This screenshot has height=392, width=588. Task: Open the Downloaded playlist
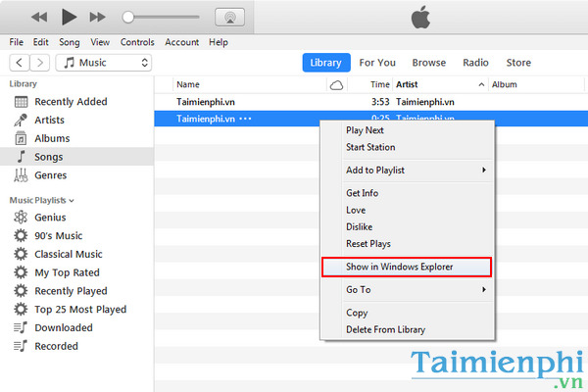(76, 327)
